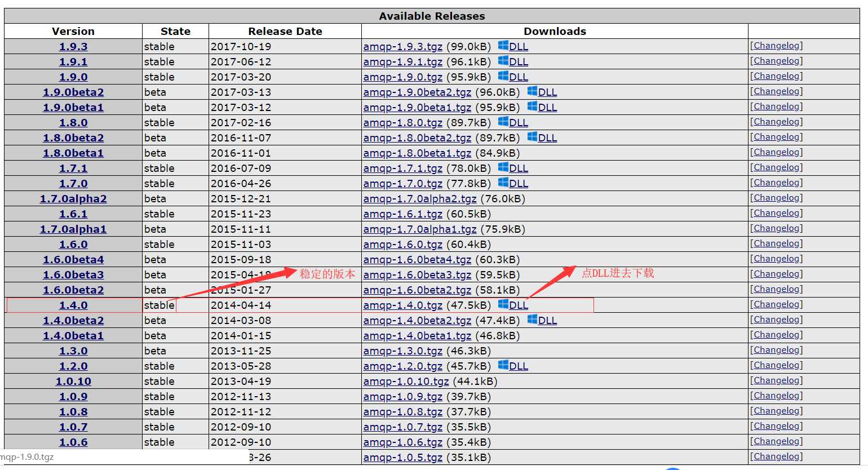The image size is (868, 470).
Task: Click the Windows DLL icon for amqp-1.9.1
Action: coord(503,61)
